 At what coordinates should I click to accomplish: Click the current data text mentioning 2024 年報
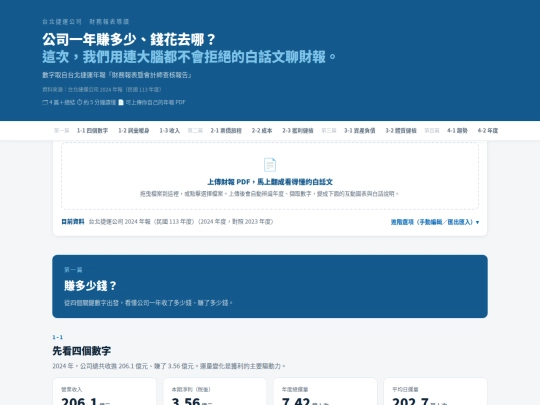[181, 222]
